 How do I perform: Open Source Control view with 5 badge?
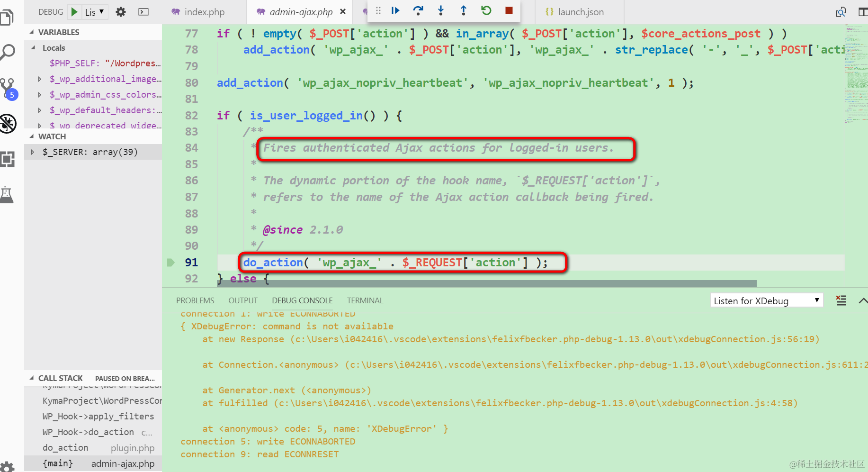click(x=8, y=89)
